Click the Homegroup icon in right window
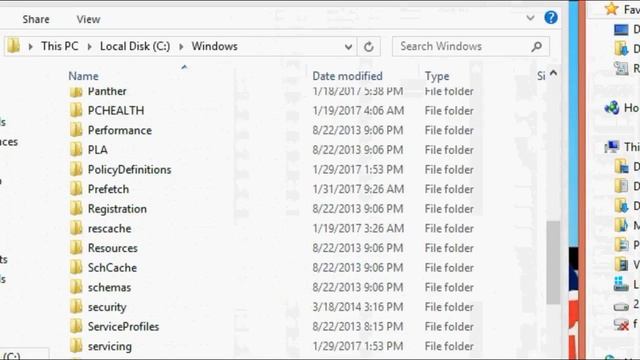 click(612, 108)
